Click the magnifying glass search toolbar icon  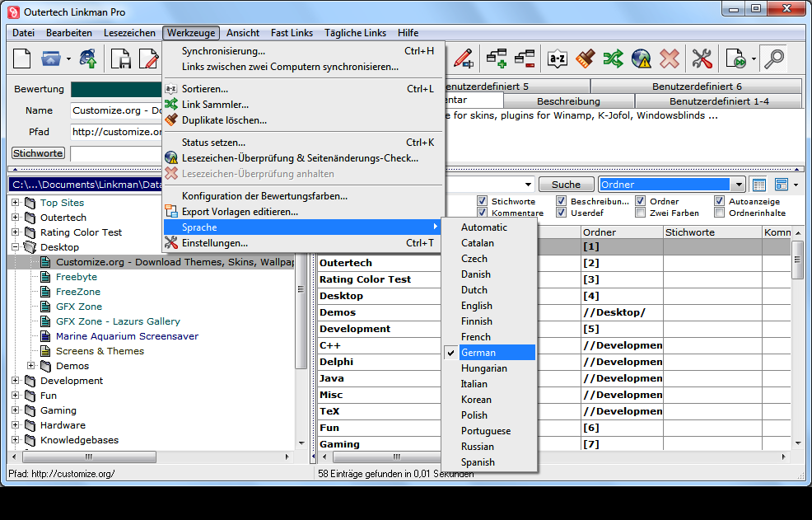pyautogui.click(x=774, y=59)
